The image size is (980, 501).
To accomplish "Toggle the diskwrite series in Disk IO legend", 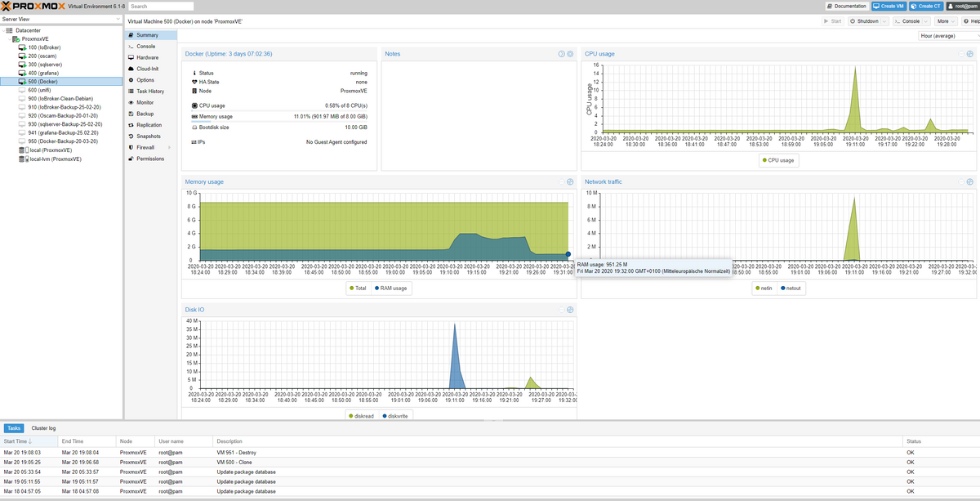I will (x=396, y=416).
